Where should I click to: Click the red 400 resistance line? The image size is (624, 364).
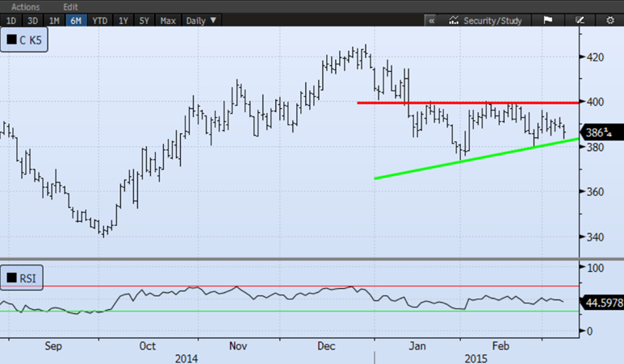point(468,103)
